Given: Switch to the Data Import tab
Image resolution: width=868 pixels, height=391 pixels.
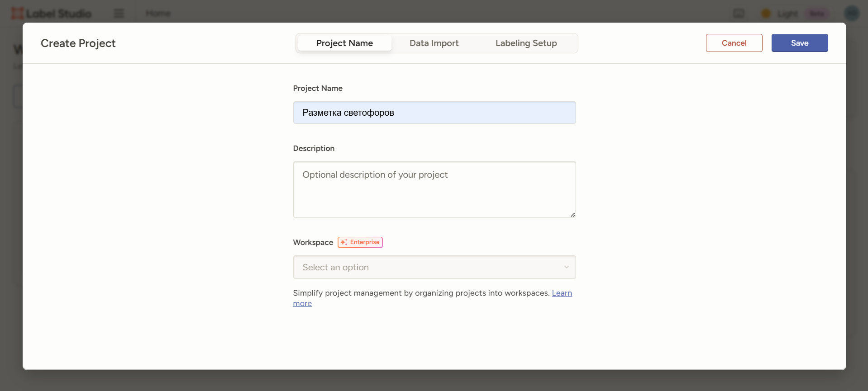Looking at the screenshot, I should 434,43.
